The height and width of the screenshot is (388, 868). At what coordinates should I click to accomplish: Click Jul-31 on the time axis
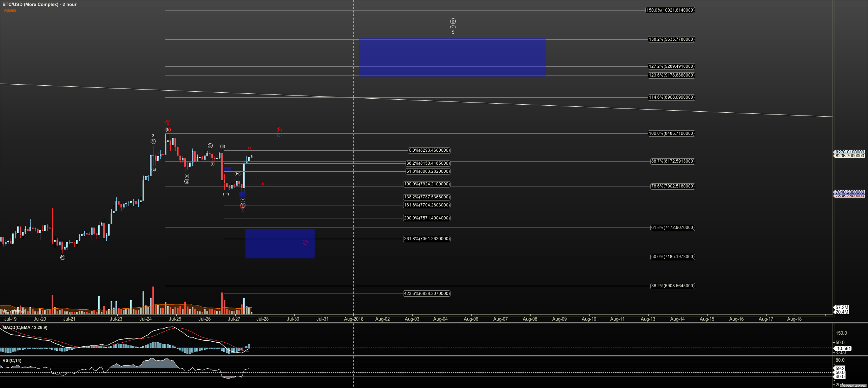pyautogui.click(x=322, y=319)
